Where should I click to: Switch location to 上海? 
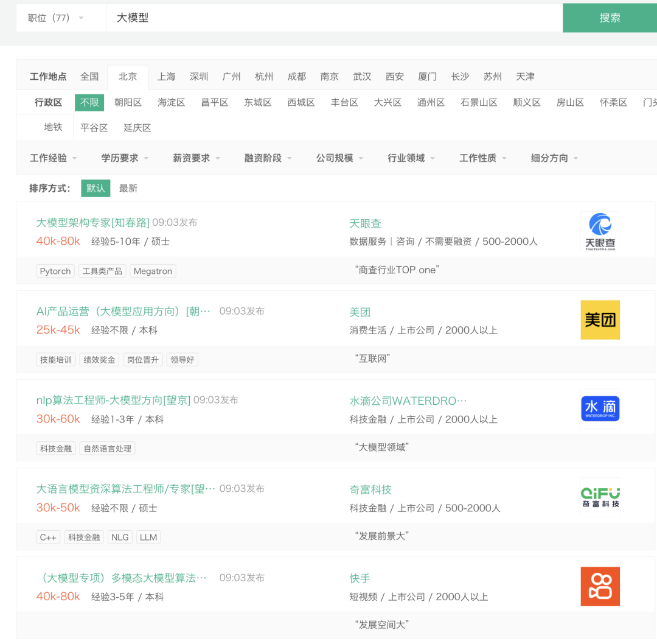point(166,77)
